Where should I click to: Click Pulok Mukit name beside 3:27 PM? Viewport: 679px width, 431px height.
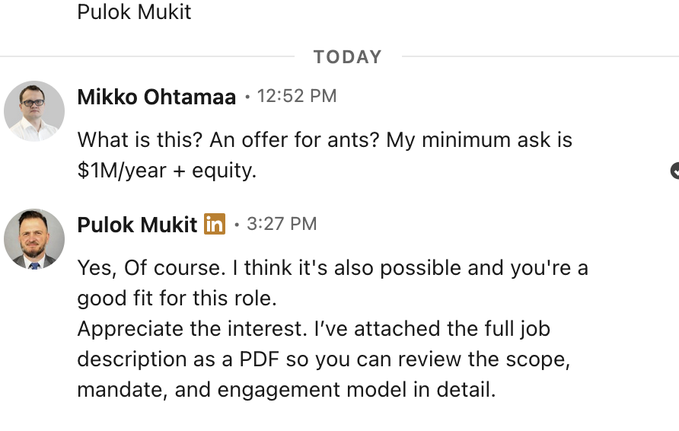pos(137,224)
